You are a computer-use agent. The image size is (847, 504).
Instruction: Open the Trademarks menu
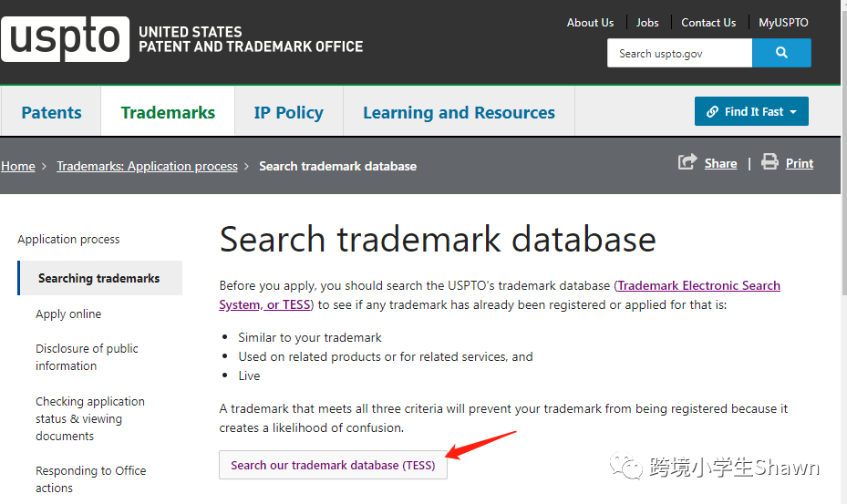[x=168, y=112]
